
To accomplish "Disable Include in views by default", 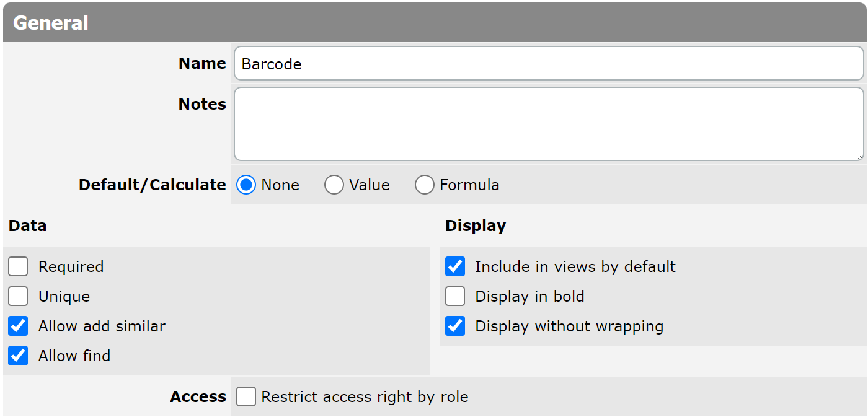I will 455,266.
